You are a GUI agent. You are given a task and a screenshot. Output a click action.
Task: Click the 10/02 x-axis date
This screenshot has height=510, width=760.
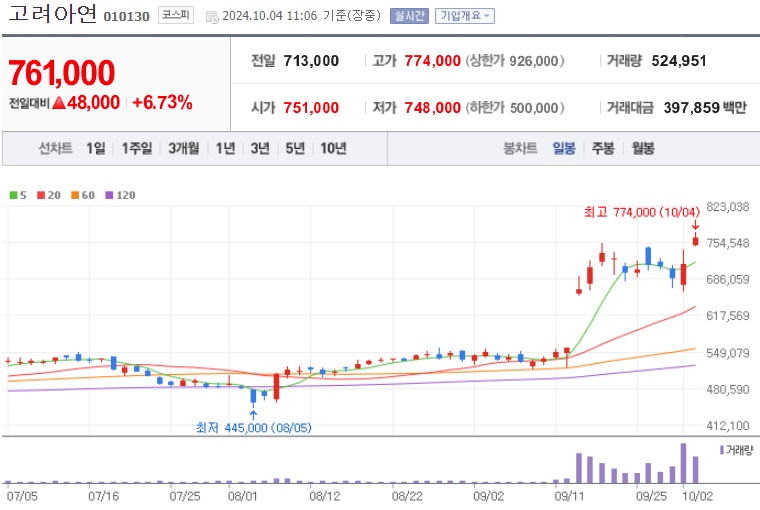click(697, 496)
